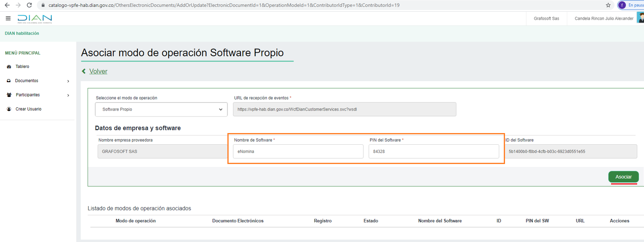The width and height of the screenshot is (644, 242).
Task: Click the Grafosoft Sas company label
Action: pyautogui.click(x=546, y=18)
